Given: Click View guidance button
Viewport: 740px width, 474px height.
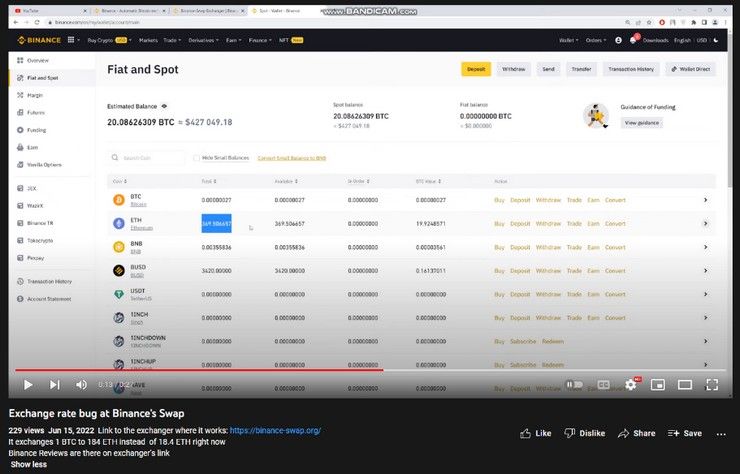Looking at the screenshot, I should click(x=641, y=123).
